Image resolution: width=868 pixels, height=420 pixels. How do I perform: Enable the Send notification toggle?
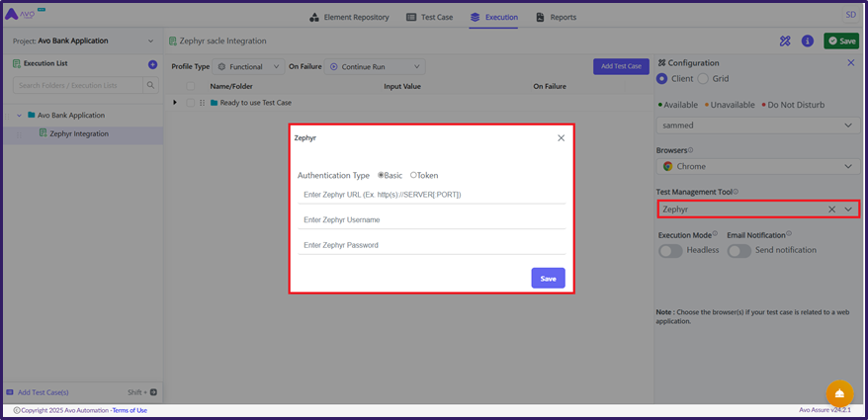pos(738,251)
